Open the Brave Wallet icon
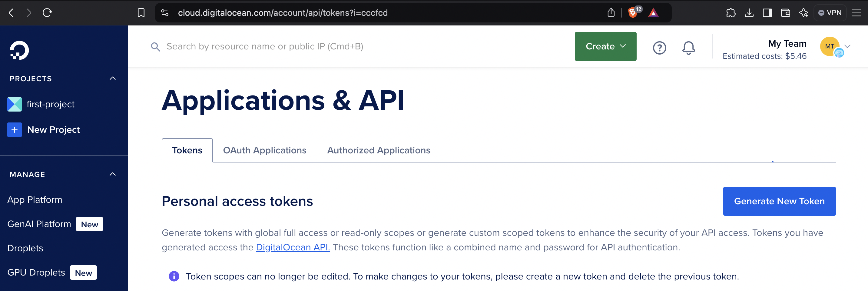The height and width of the screenshot is (291, 868). click(785, 13)
